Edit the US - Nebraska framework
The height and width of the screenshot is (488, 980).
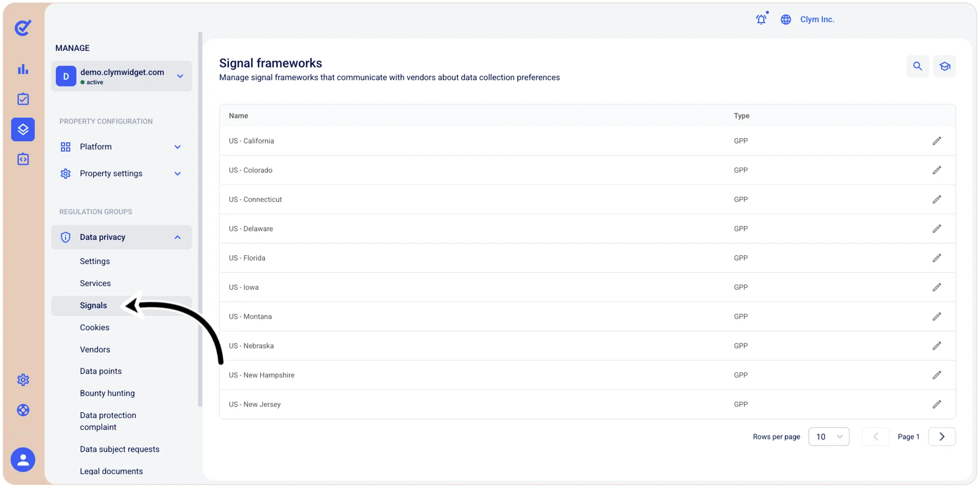[x=937, y=346]
